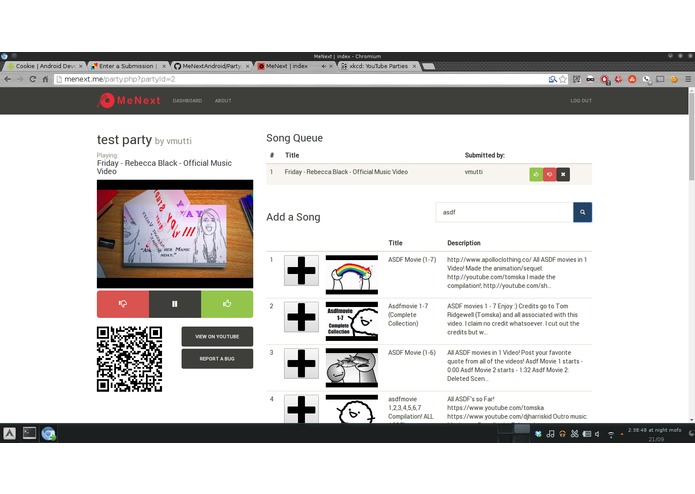Click the phone call extension icon
This screenshot has height=494, width=695.
coord(647,80)
